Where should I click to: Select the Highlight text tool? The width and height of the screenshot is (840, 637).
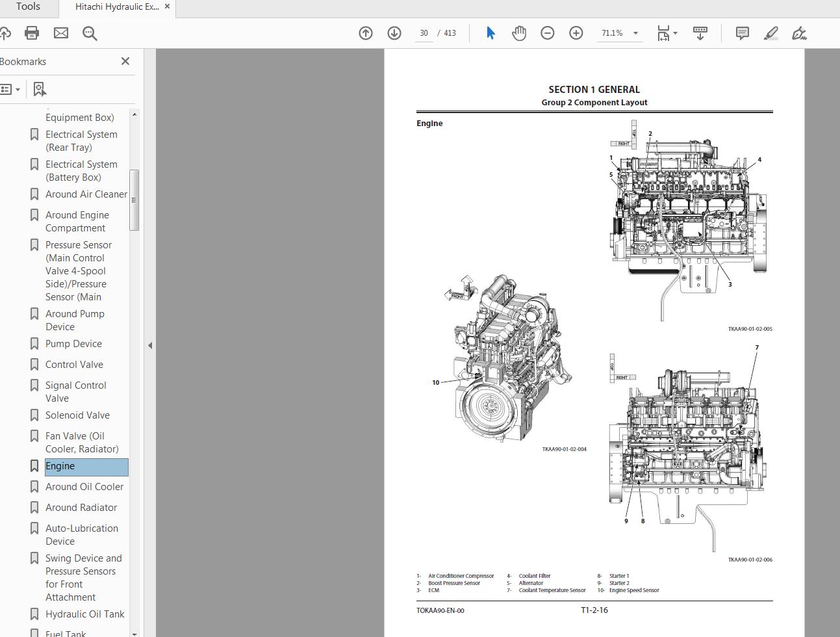(x=770, y=33)
